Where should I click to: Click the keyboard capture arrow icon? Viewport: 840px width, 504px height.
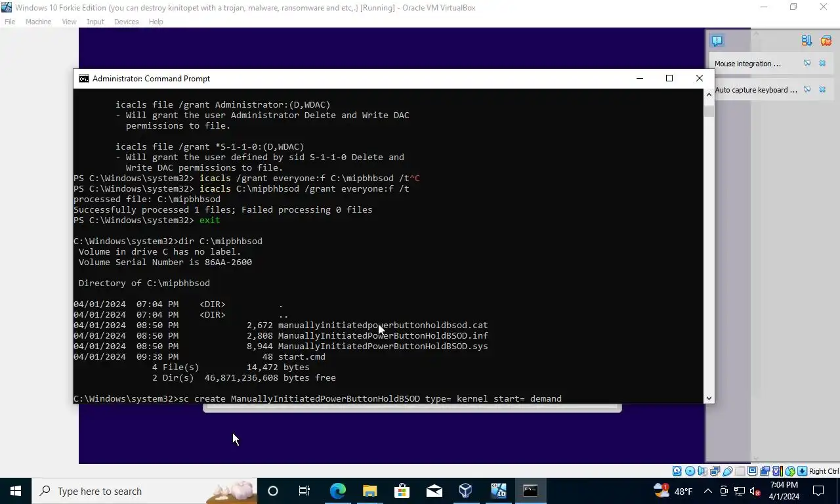coord(802,471)
